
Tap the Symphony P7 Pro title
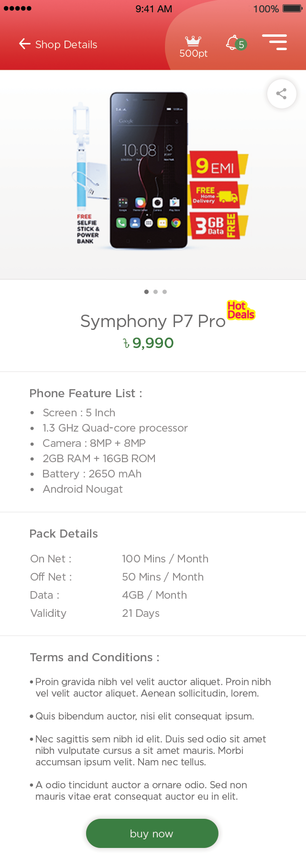tap(153, 321)
